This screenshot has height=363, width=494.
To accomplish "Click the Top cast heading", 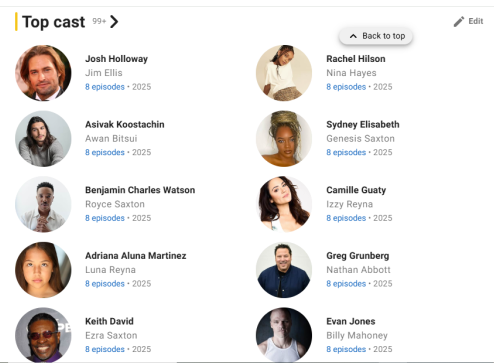I will [x=53, y=22].
